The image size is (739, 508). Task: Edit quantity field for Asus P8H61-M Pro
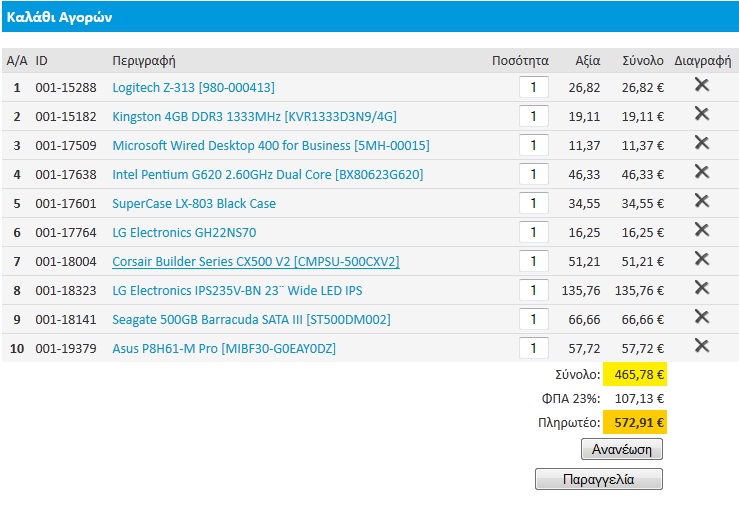[x=534, y=348]
